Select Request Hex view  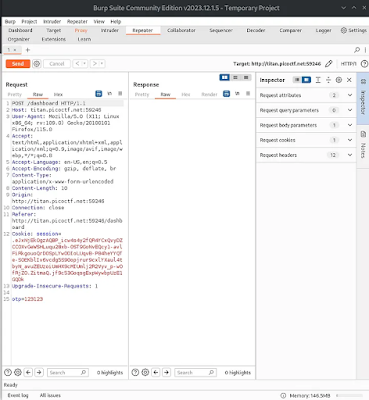pos(58,94)
